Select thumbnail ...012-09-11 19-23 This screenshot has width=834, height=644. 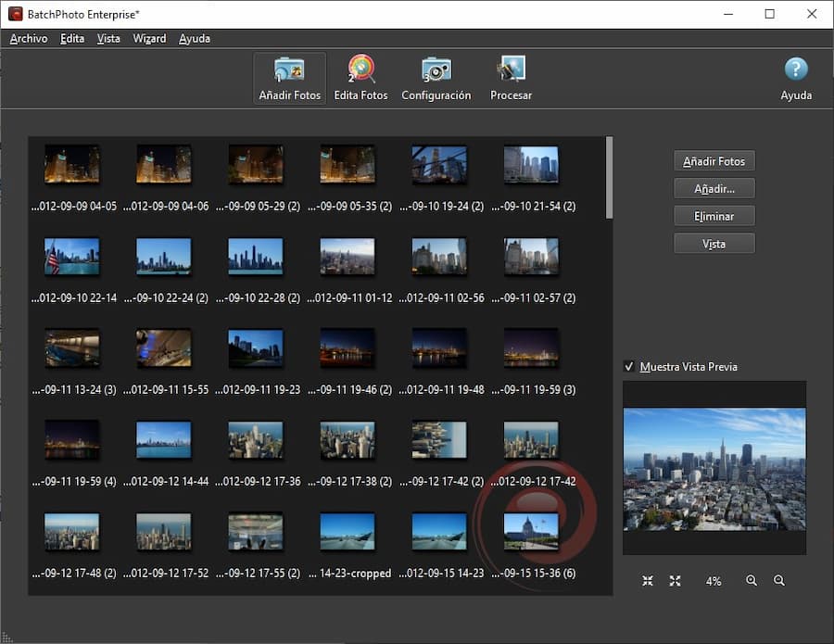(x=256, y=348)
